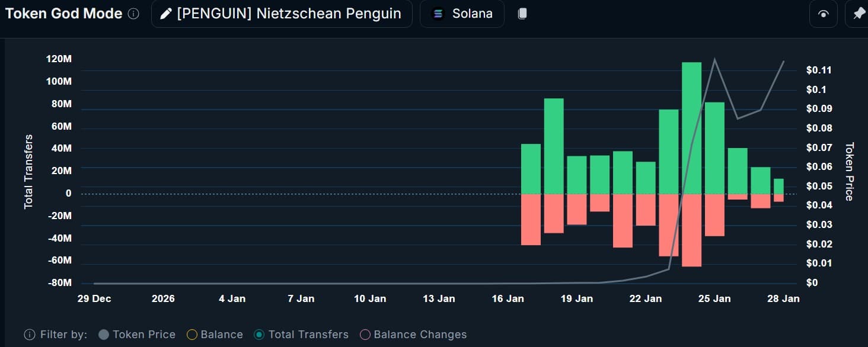Click the pencil icon to edit token selection
Viewport: 868px width, 347px height.
pos(166,13)
